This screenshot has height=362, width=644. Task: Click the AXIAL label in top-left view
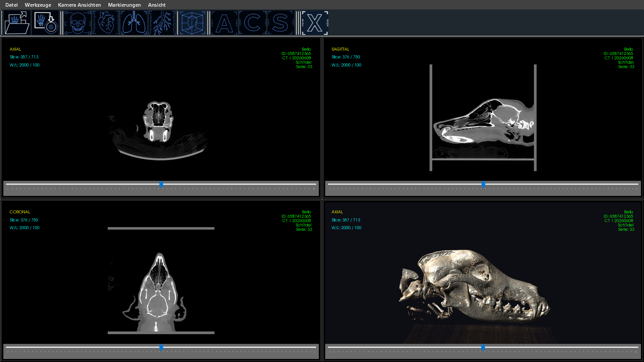(x=15, y=49)
